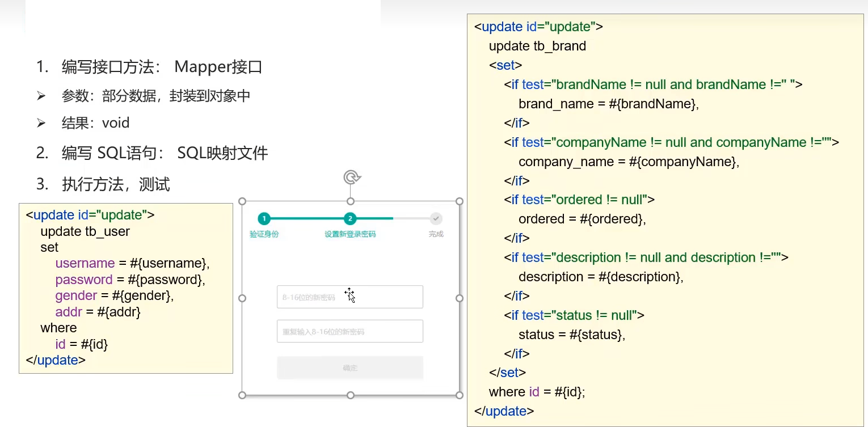The image size is (868, 427).
Task: Click the closing </update> tag in tb_brand code
Action: [x=504, y=411]
